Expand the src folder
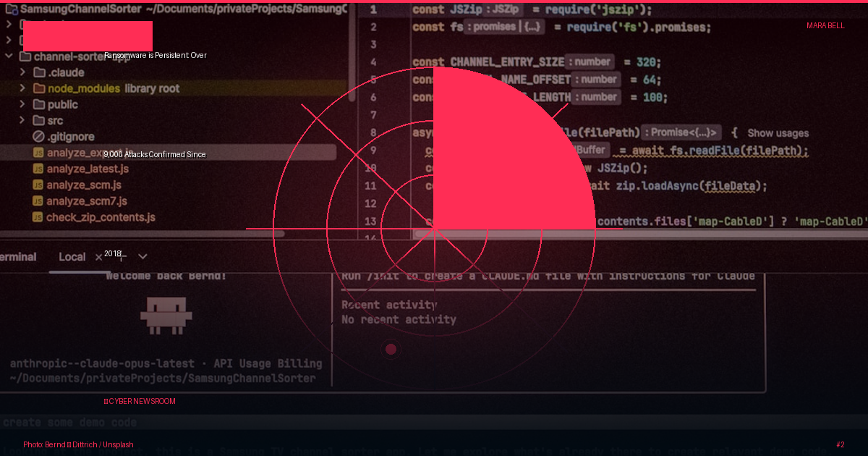This screenshot has width=868, height=456. point(22,120)
